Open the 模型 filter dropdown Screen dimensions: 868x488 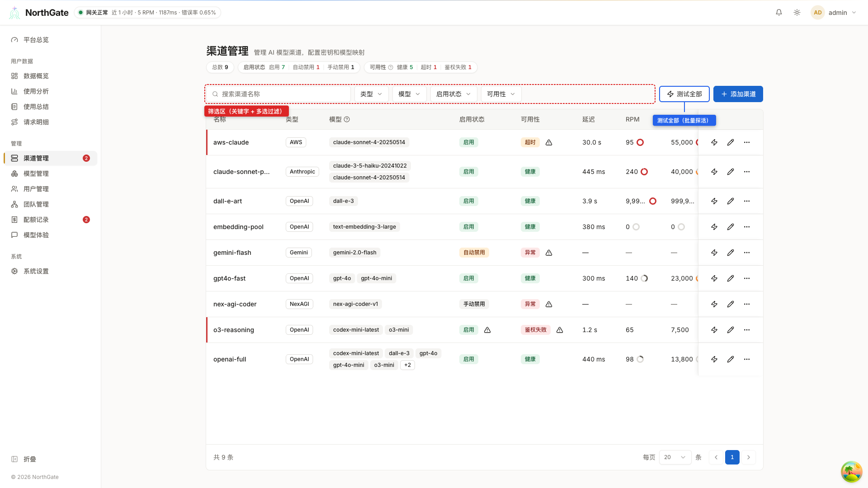[x=409, y=94]
